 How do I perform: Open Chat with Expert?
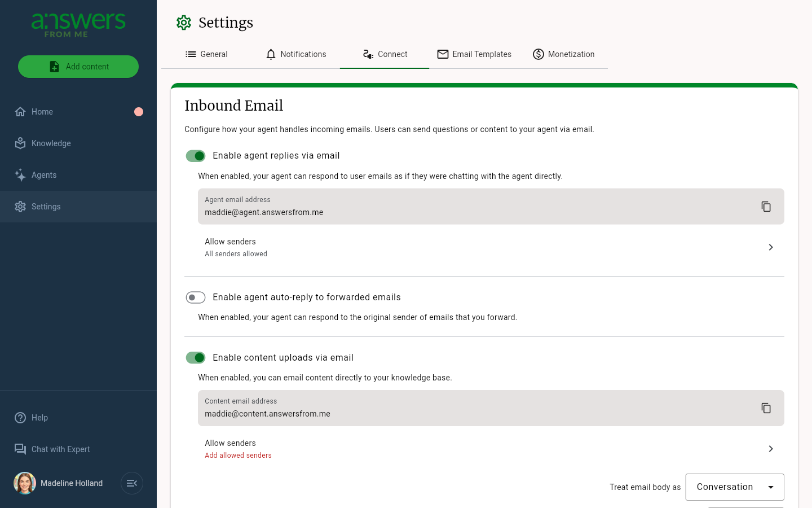click(x=78, y=449)
